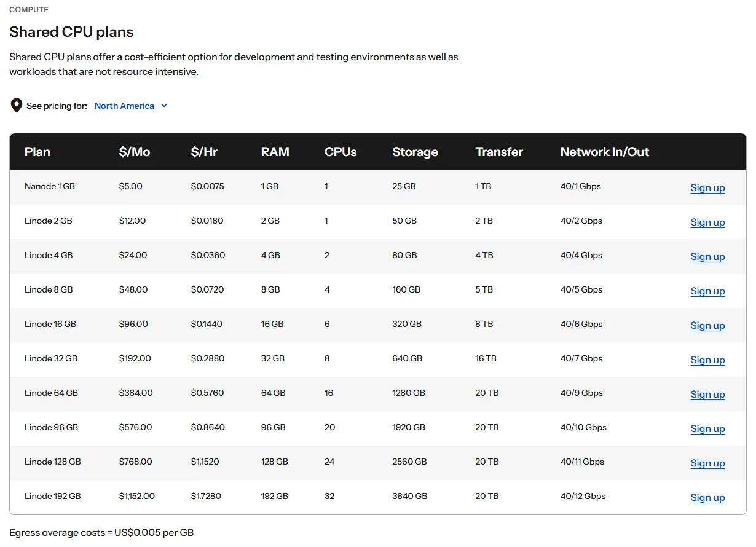Click the 25 GB storage value
The image size is (756, 547).
pyautogui.click(x=404, y=186)
